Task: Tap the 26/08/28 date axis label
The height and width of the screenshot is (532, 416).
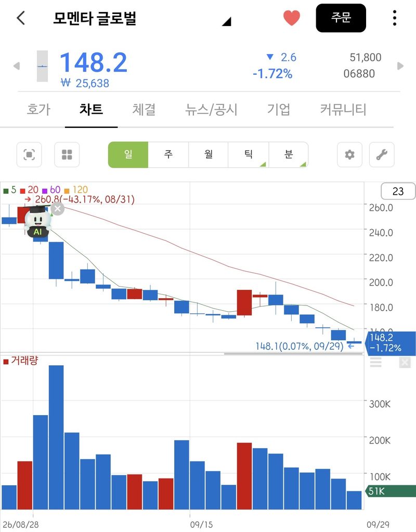Action: click(x=21, y=525)
